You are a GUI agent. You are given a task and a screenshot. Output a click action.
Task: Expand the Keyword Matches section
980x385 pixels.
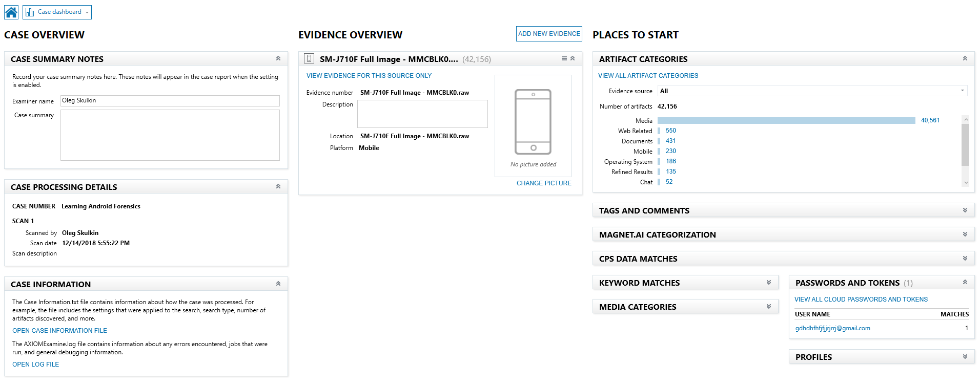(769, 282)
